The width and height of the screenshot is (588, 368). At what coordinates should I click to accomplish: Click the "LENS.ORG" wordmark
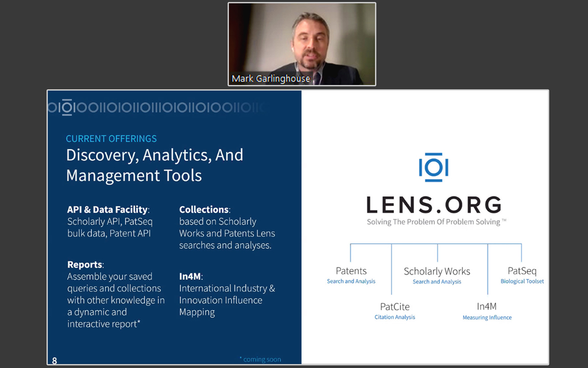pos(434,205)
